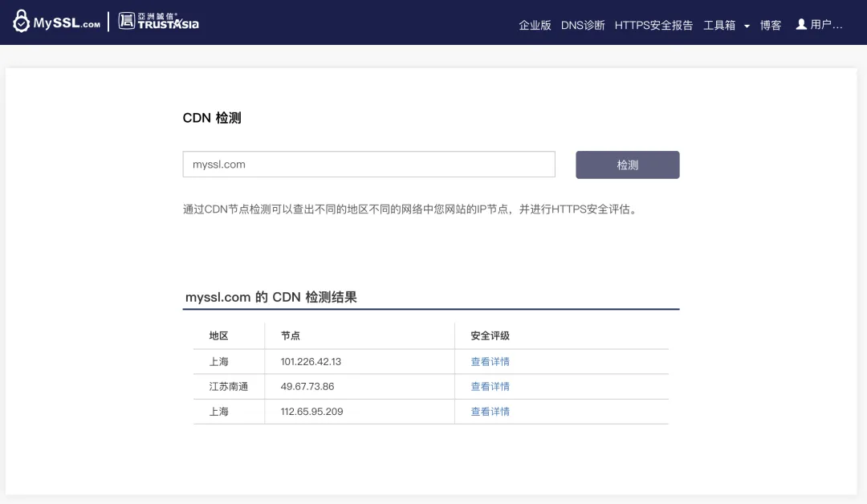The image size is (867, 504).
Task: Start the scan with 检测 button
Action: [628, 165]
